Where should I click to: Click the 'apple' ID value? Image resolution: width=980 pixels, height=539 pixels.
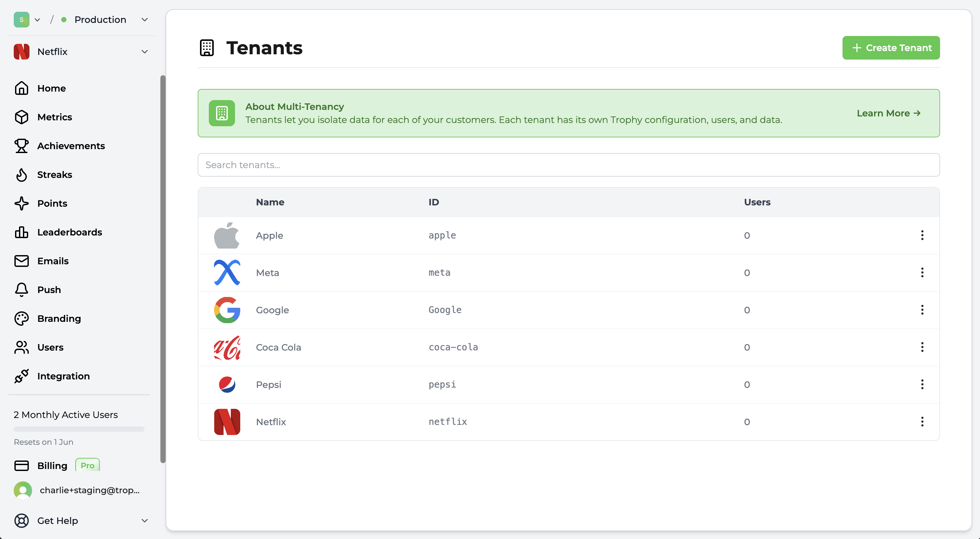point(443,236)
